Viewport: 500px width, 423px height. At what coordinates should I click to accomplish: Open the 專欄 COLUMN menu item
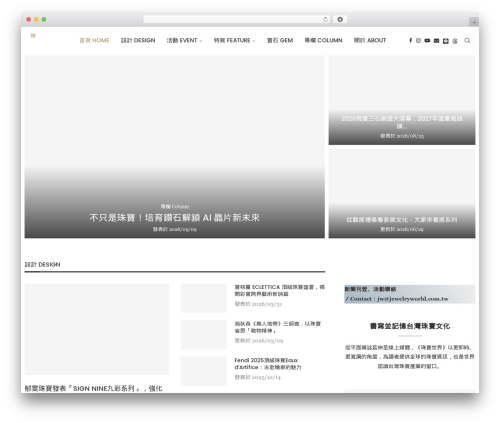point(323,40)
